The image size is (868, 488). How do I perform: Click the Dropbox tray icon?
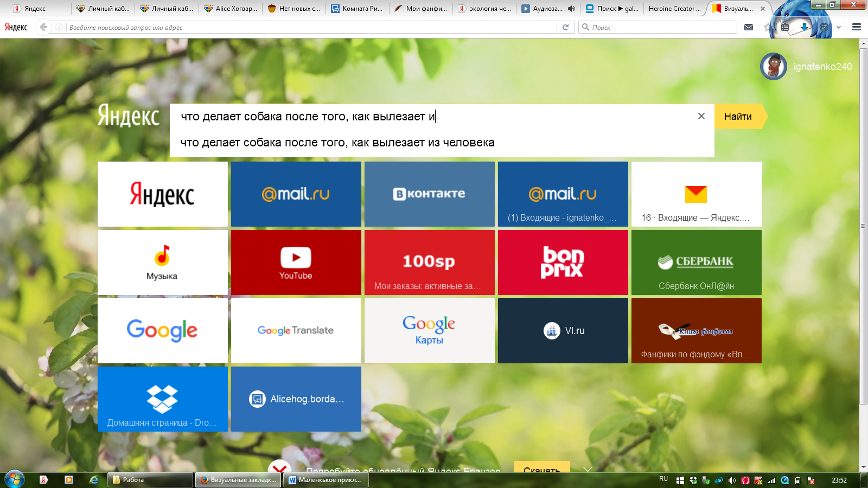coord(693,480)
